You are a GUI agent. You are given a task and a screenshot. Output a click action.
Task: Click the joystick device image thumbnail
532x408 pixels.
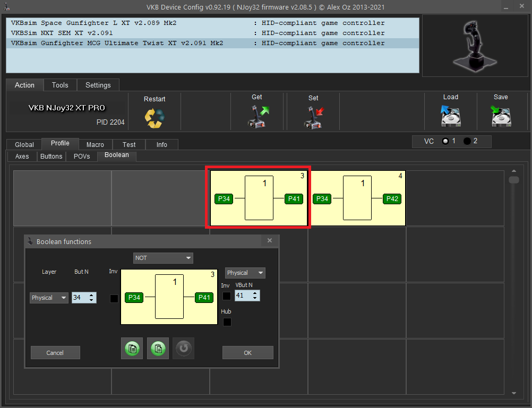click(x=475, y=46)
